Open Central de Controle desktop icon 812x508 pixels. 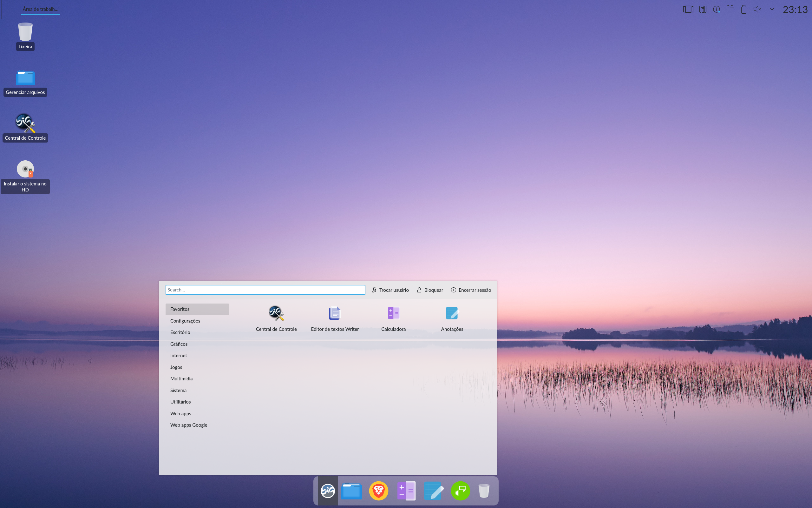[x=25, y=128]
